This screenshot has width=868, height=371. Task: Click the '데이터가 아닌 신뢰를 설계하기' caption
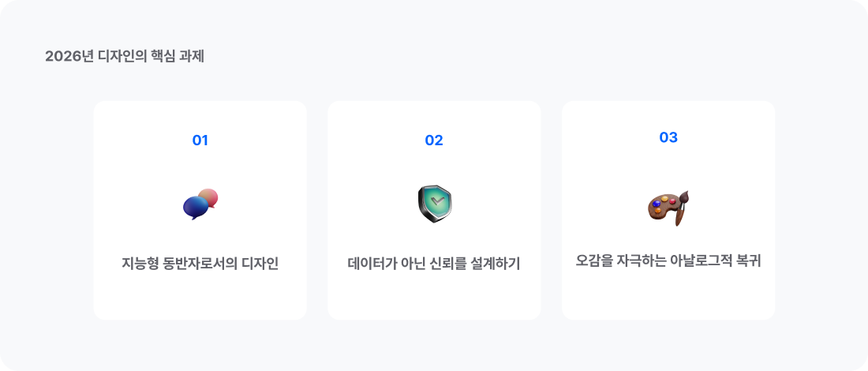click(434, 264)
